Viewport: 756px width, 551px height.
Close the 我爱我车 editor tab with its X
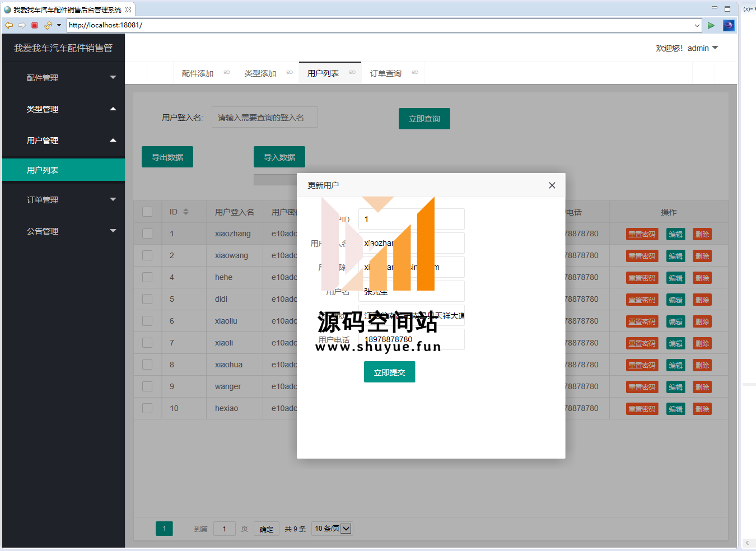coord(128,10)
